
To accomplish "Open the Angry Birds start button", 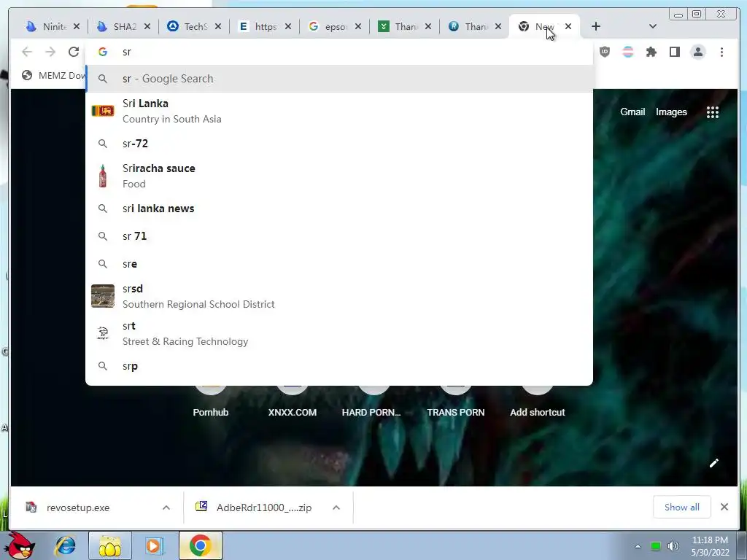I will click(20, 545).
